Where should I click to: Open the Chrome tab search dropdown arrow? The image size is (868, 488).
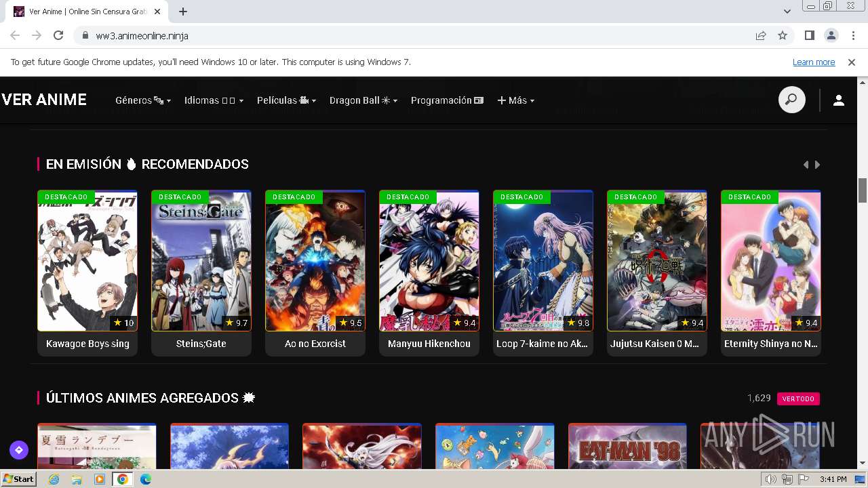click(x=787, y=12)
